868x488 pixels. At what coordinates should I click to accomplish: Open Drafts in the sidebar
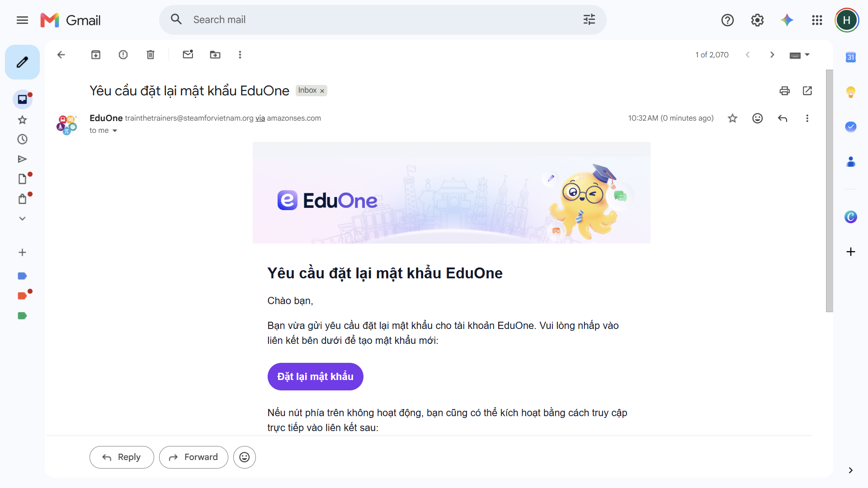(22, 179)
